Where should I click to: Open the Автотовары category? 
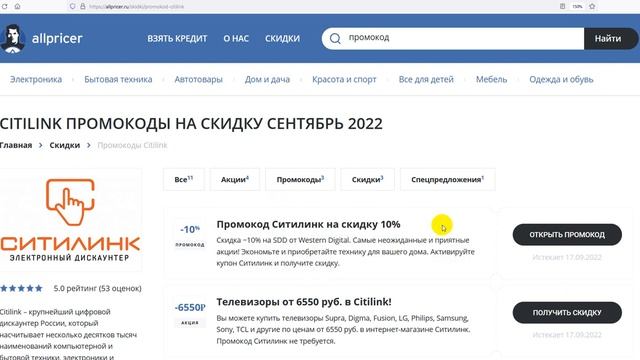click(198, 79)
